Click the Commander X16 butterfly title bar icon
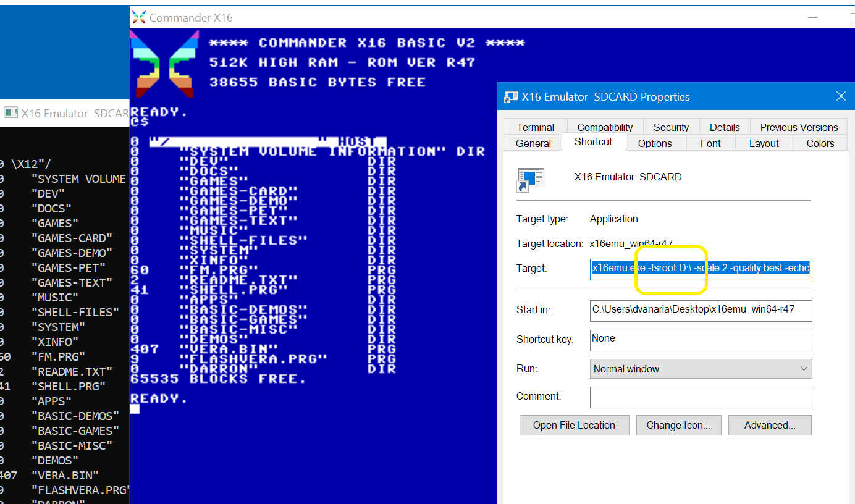The image size is (855, 504). click(139, 17)
